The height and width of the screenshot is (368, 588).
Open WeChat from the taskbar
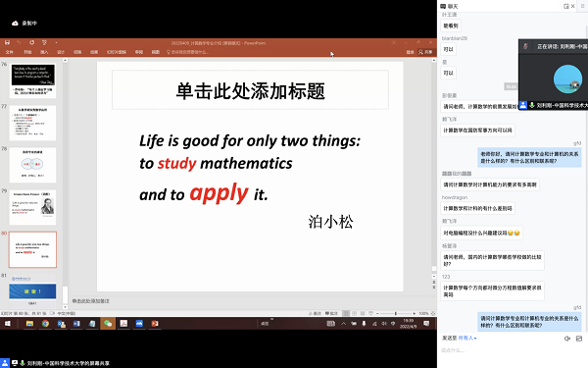108,323
